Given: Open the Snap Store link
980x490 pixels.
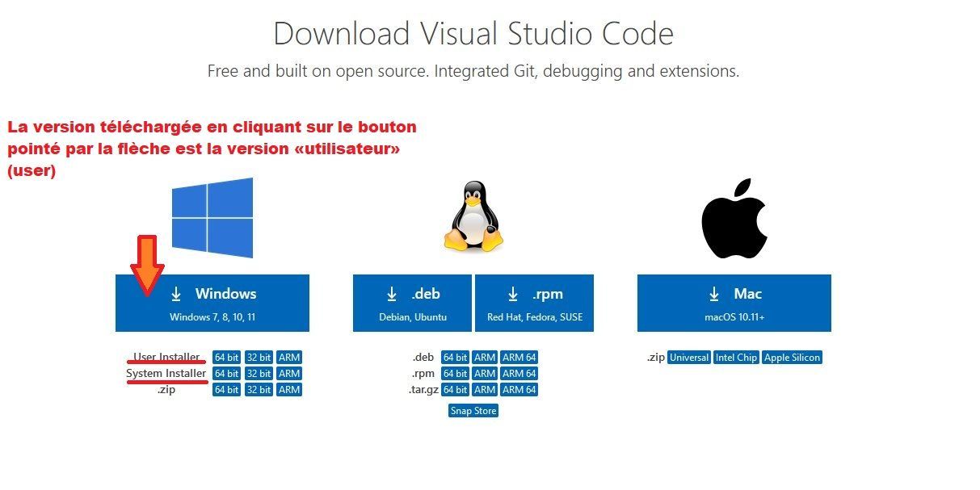Looking at the screenshot, I should pyautogui.click(x=473, y=411).
